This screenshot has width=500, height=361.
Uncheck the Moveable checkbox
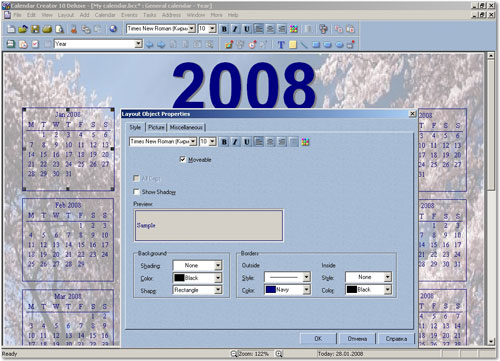[183, 159]
